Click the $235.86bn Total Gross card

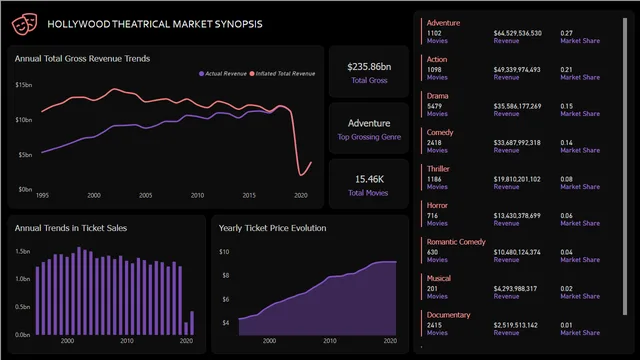[x=369, y=72]
